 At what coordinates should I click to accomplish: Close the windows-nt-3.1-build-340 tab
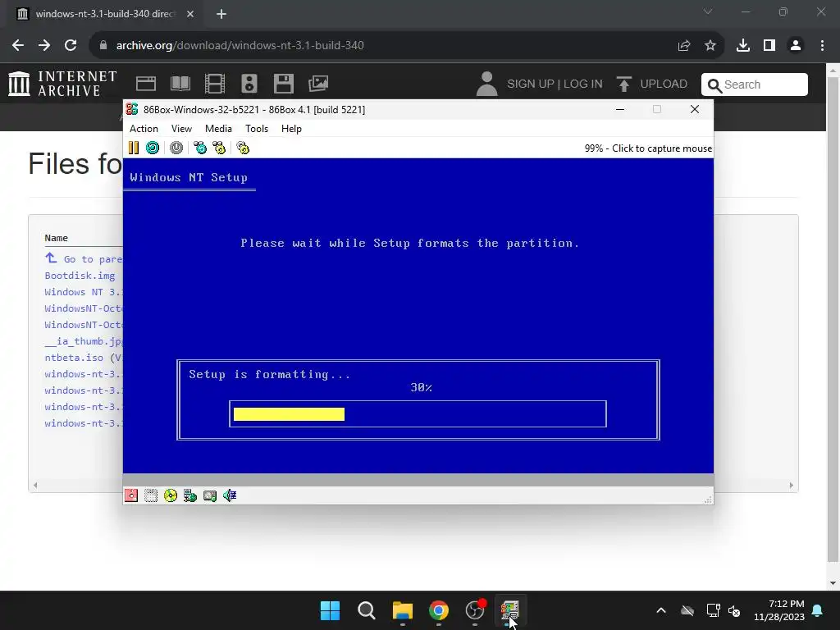coord(190,14)
